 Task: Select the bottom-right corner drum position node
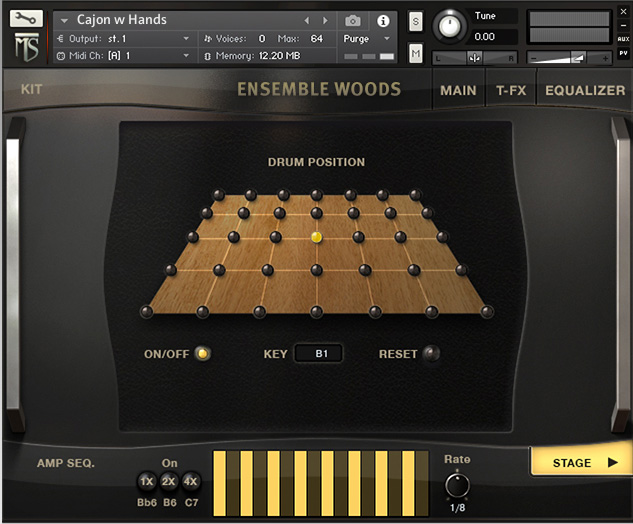tap(487, 312)
